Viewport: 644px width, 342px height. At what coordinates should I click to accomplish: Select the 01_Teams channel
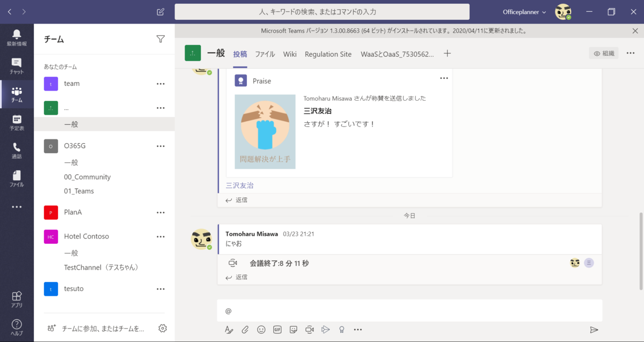tap(79, 191)
